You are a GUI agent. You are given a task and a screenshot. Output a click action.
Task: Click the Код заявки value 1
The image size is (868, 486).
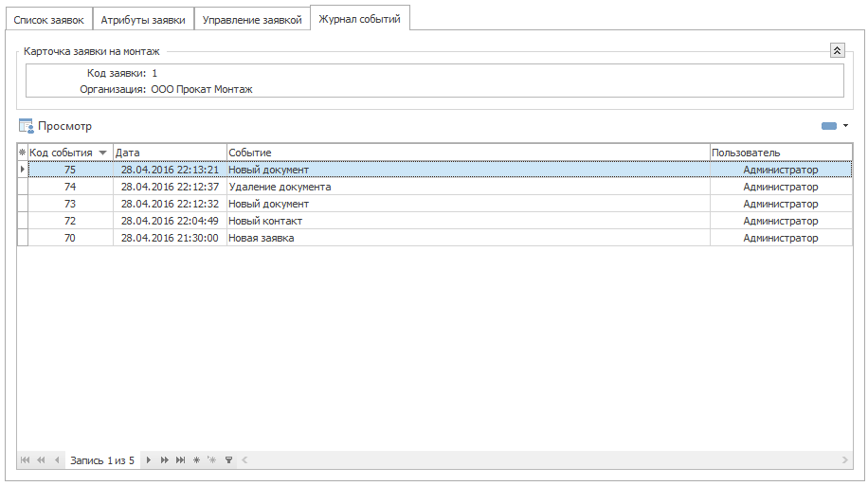point(154,73)
